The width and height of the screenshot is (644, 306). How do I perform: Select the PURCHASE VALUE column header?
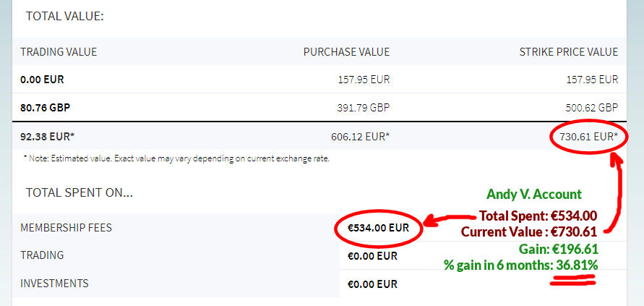coord(346,52)
